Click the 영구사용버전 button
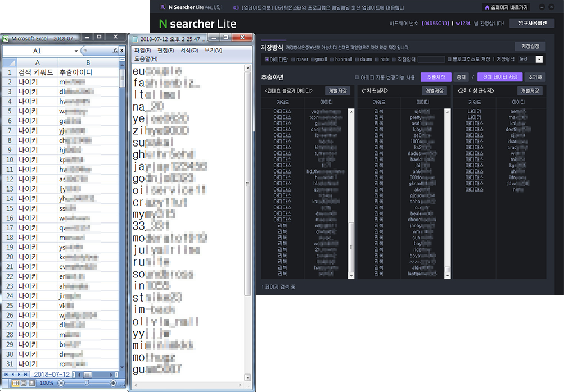Viewport: 564px width, 392px height. tap(532, 23)
